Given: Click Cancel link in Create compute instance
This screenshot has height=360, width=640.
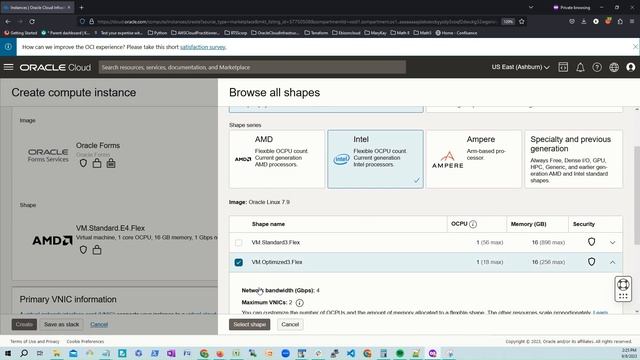Looking at the screenshot, I should (99, 324).
